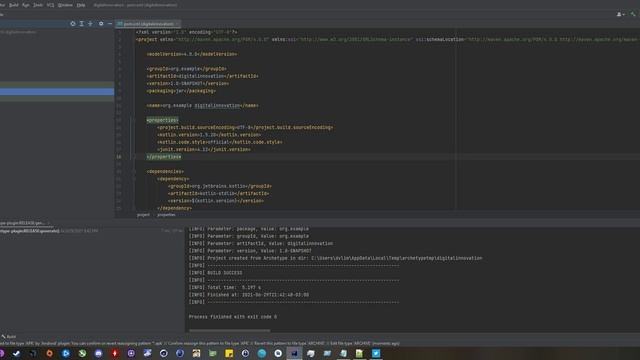Click the 'project' breadcrumb below the editor
This screenshot has width=640, height=360.
[x=143, y=215]
